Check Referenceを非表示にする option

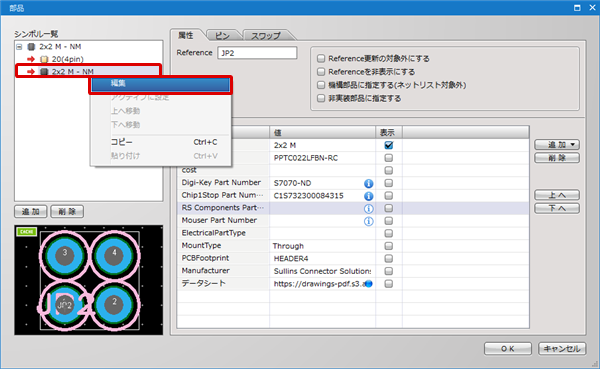tap(321, 72)
